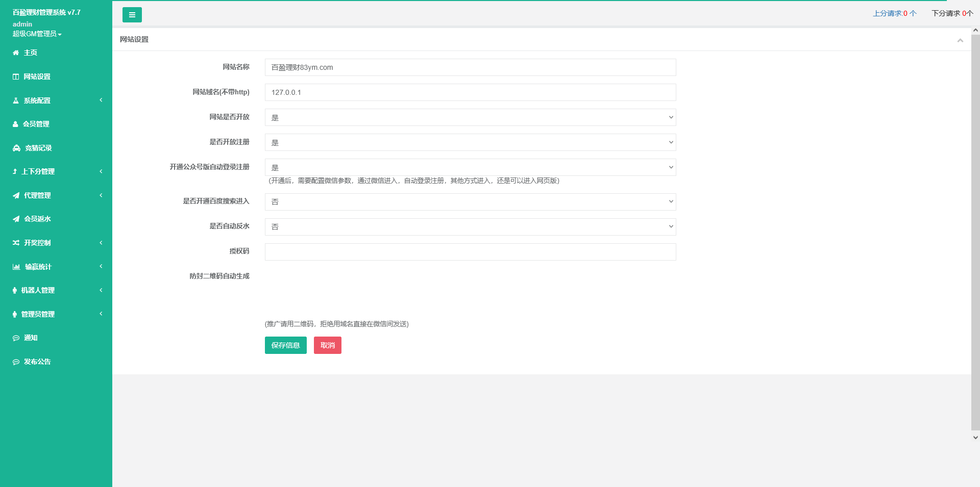980x487 pixels.
Task: Click the red 取消 button
Action: point(327,345)
